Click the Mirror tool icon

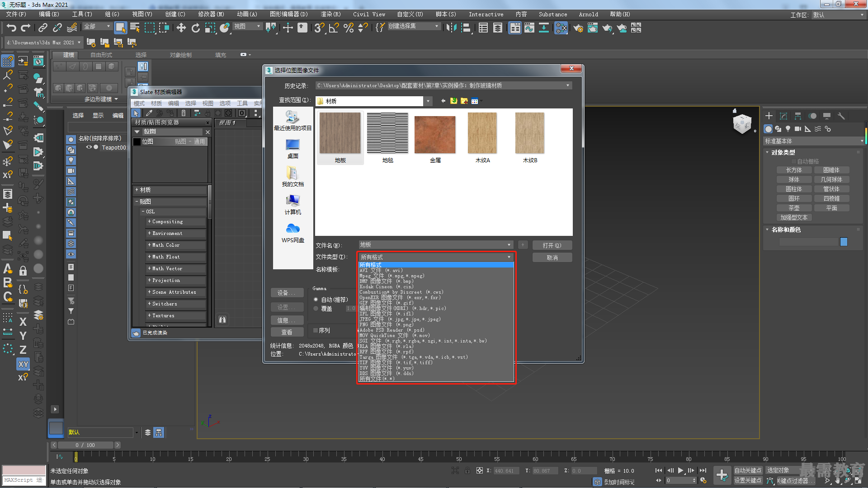coord(451,28)
